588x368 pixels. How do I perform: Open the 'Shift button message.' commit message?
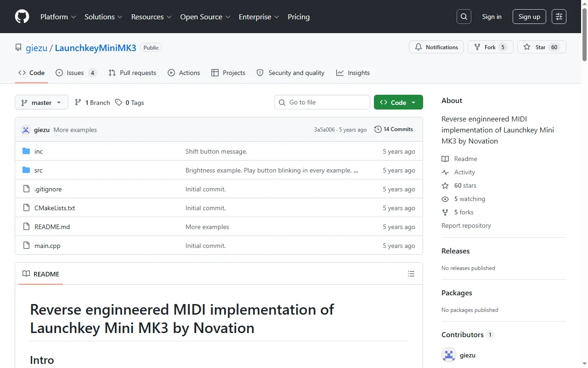tap(216, 151)
